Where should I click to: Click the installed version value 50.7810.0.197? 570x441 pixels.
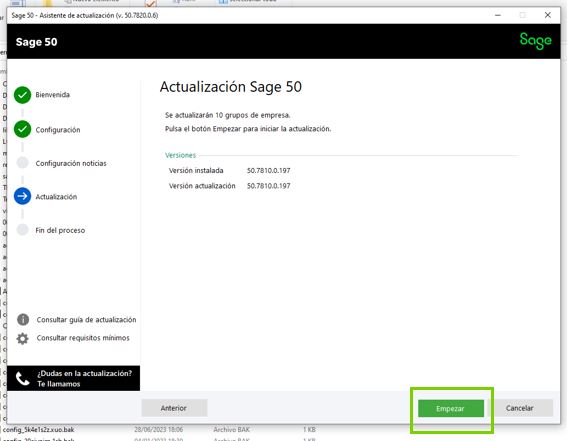click(x=269, y=170)
